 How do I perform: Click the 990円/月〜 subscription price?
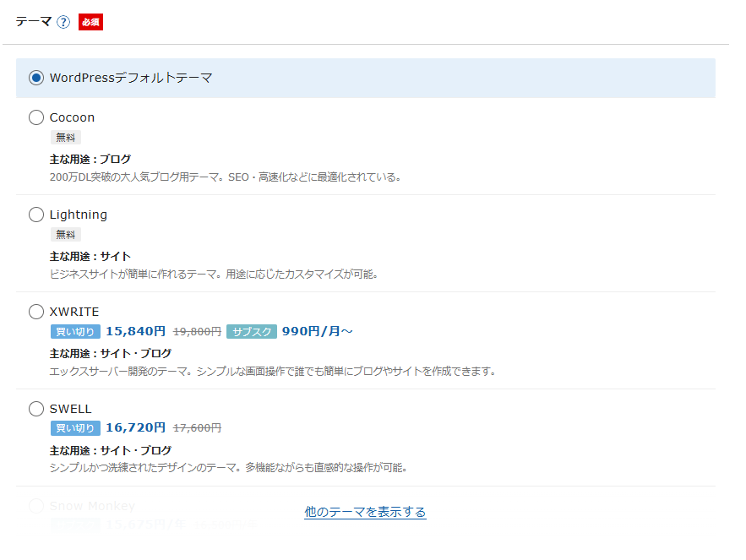coord(317,331)
